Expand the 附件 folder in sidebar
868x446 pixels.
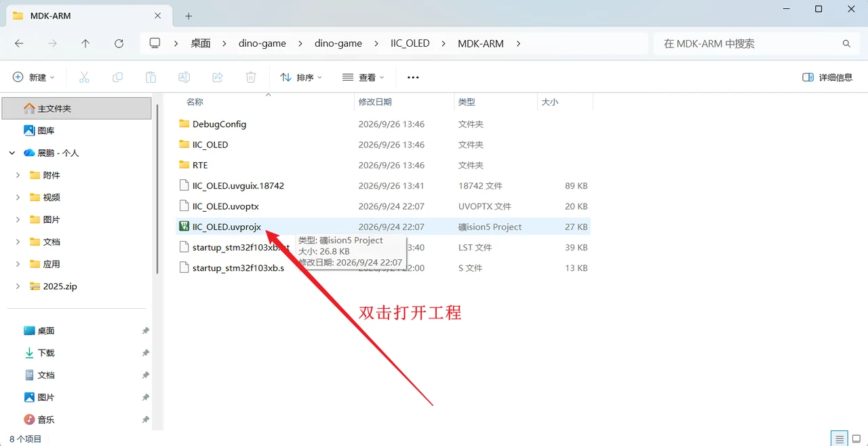pyautogui.click(x=18, y=175)
